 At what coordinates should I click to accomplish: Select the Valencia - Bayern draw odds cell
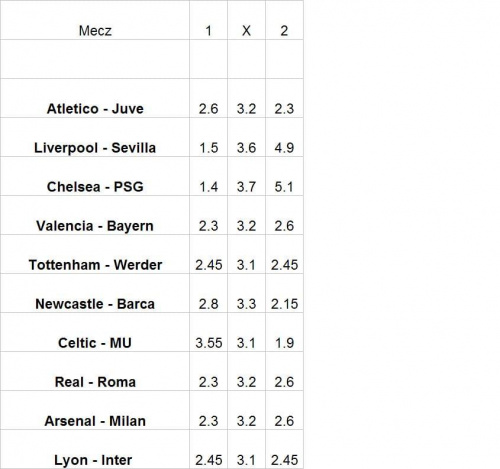246,215
